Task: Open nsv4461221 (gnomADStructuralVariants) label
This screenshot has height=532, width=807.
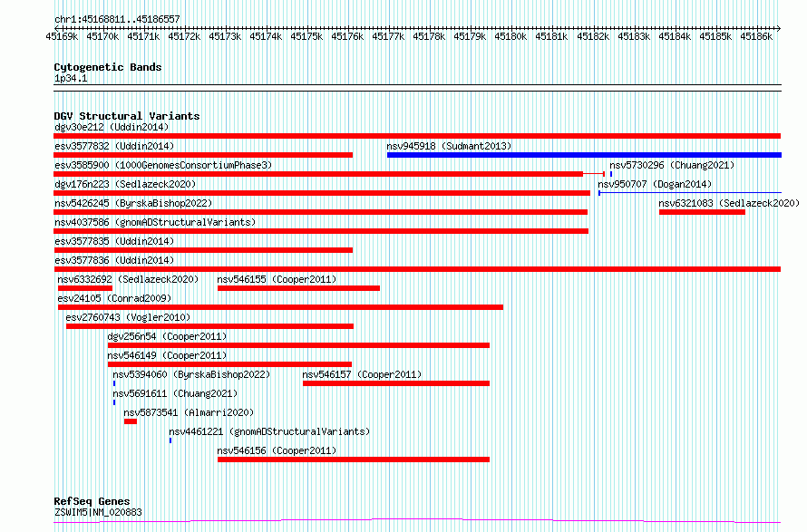Action: pos(269,431)
